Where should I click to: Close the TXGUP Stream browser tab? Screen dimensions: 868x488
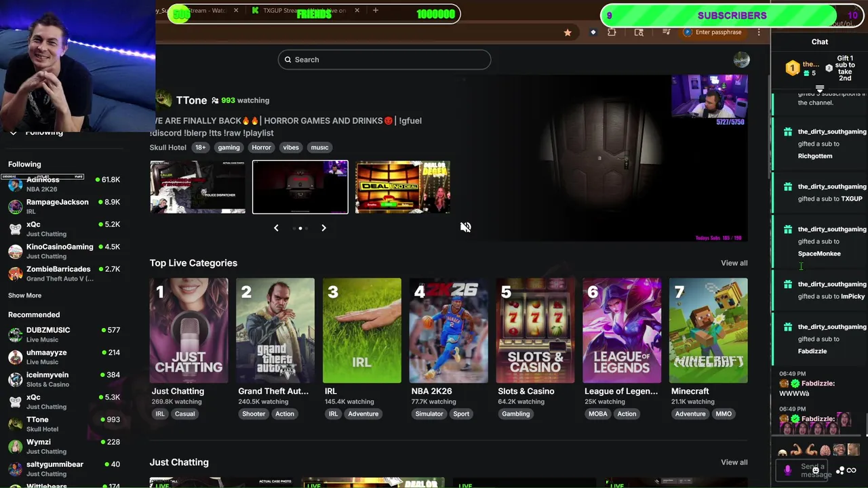pyautogui.click(x=357, y=10)
